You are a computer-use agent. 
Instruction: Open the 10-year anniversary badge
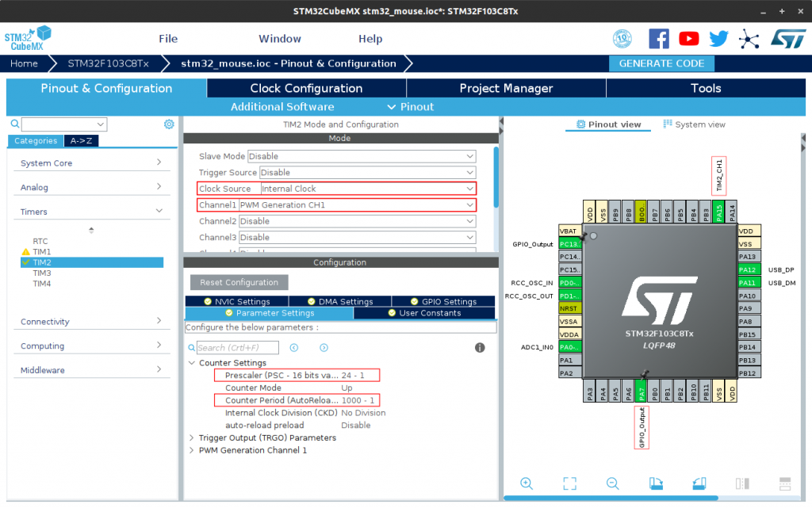click(622, 39)
